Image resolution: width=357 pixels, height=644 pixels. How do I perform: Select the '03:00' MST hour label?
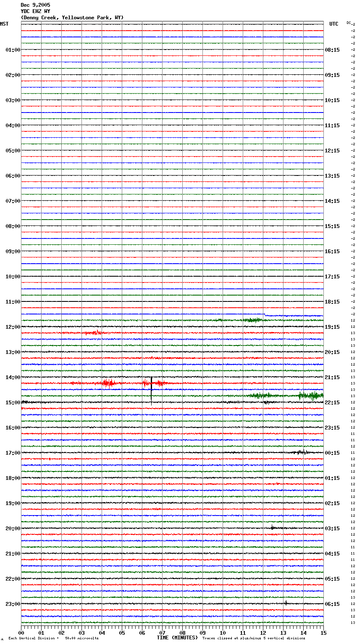pyautogui.click(x=13, y=100)
